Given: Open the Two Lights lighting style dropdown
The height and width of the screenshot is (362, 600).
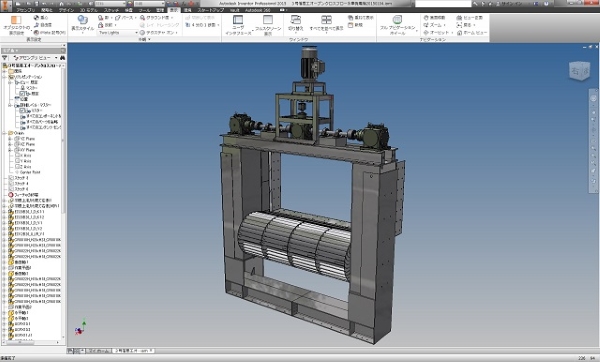Looking at the screenshot, I should tap(118, 33).
